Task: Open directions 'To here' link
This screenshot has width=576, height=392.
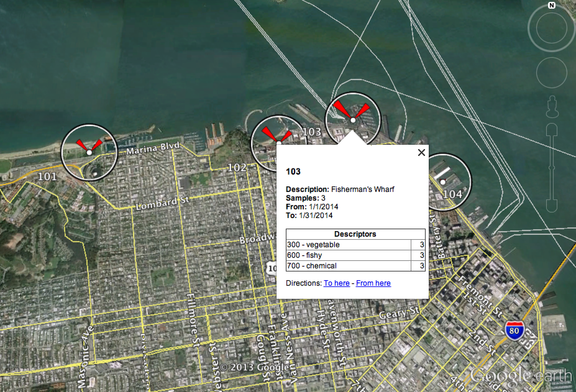Action: pos(336,283)
